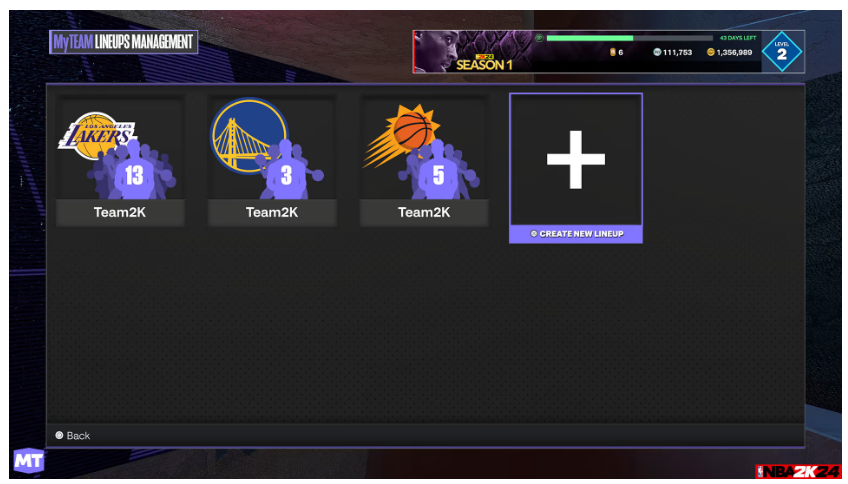
Task: Click the Team2K label under Lakers
Action: [120, 212]
